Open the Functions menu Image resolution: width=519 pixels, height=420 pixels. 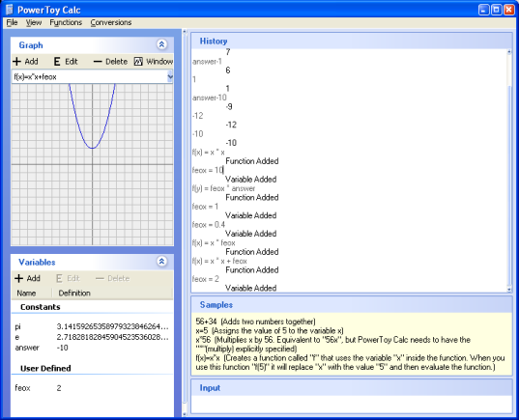(x=66, y=22)
